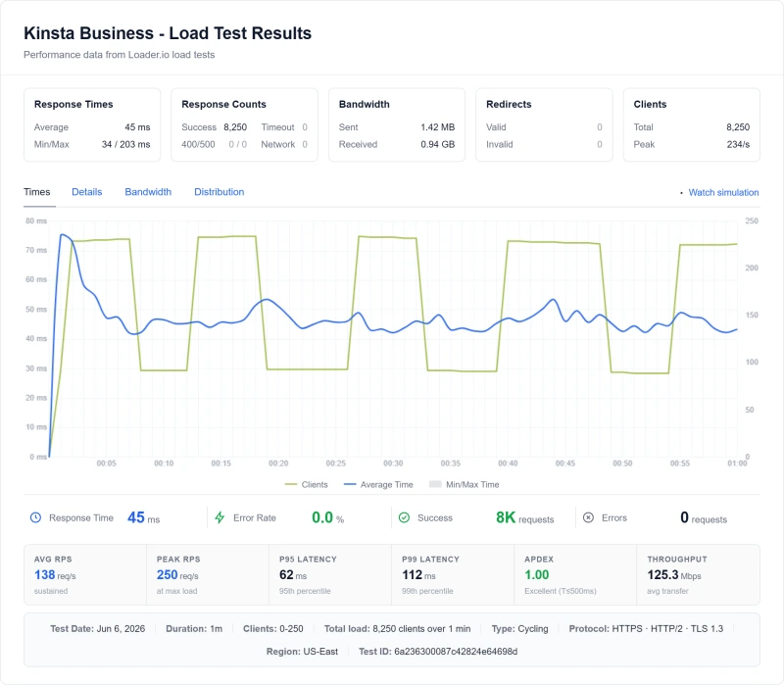The height and width of the screenshot is (685, 784).
Task: Click the Received value 0.94 GB
Action: click(437, 144)
